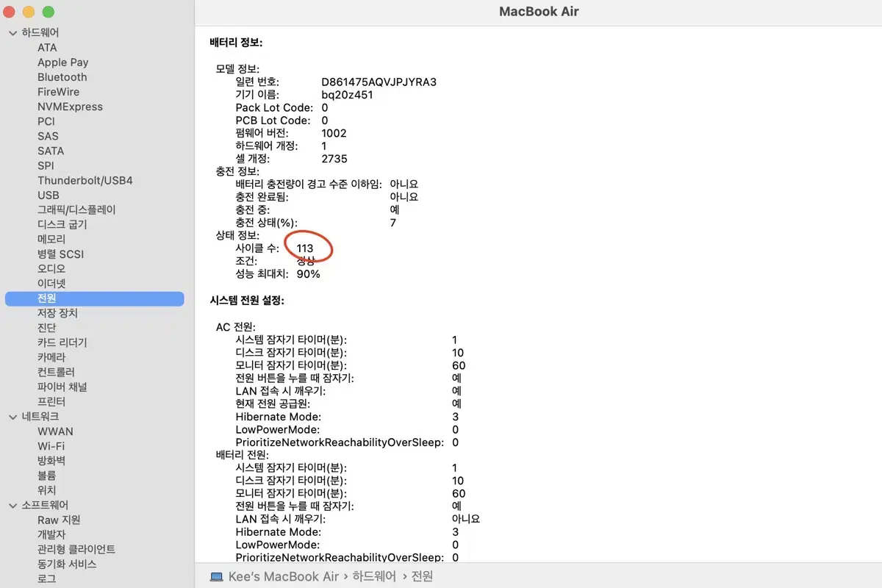
Task: Click the 충전 상태(%) label
Action: 267,223
